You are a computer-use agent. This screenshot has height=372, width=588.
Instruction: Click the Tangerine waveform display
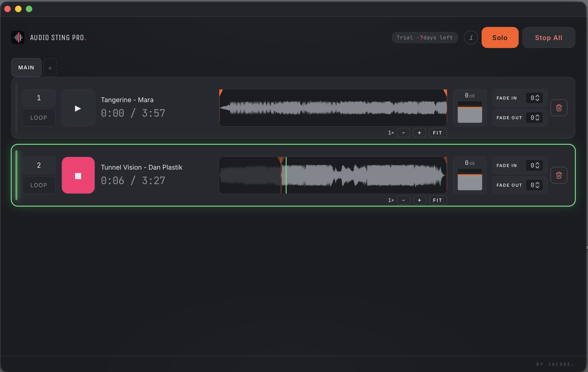tap(333, 108)
